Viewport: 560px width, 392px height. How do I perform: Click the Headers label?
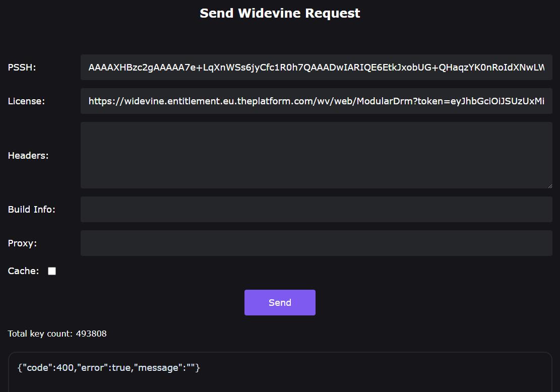pos(28,156)
